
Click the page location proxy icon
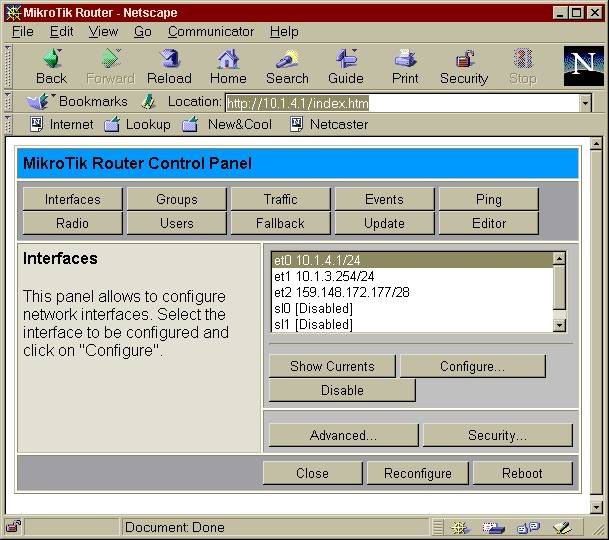tap(148, 102)
